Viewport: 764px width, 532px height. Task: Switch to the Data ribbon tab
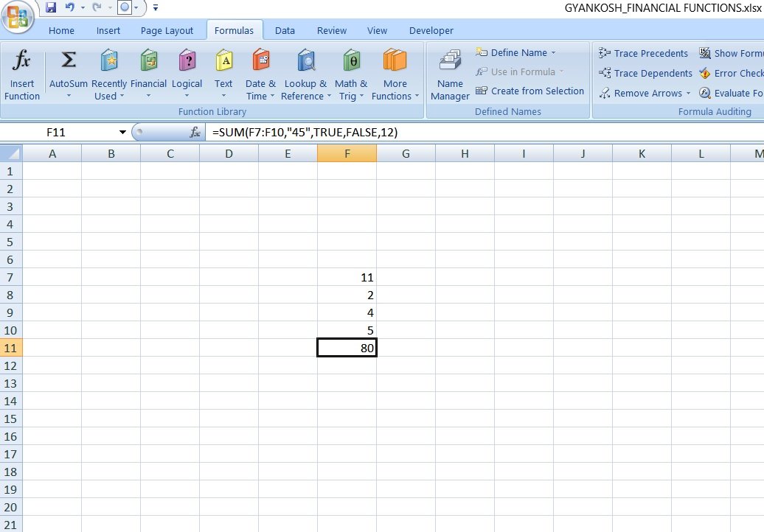(285, 30)
